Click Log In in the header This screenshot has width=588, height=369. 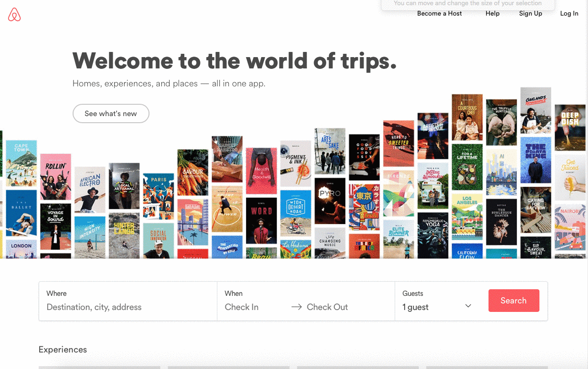coord(569,14)
